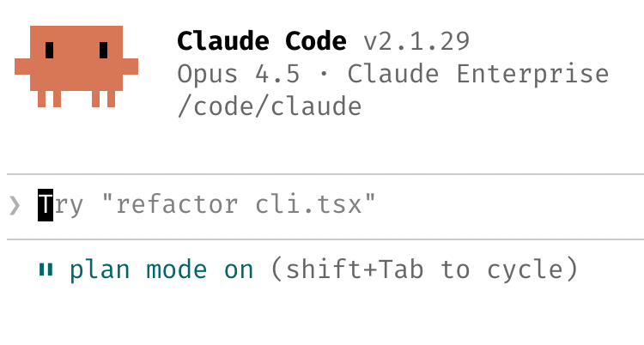Click the v2.1.29 version number

tap(416, 40)
